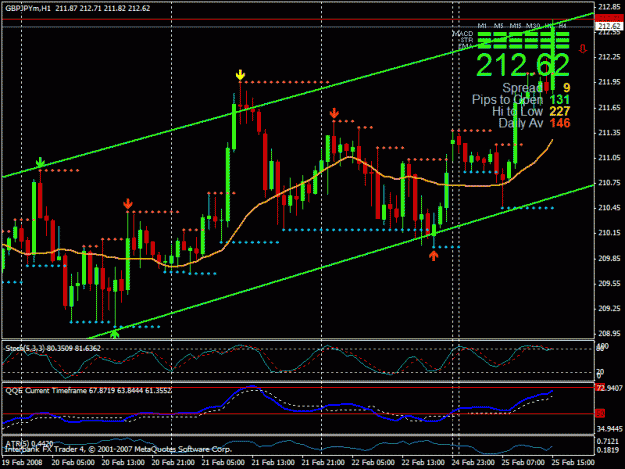Click the 211.95 price axis label

coord(609,82)
